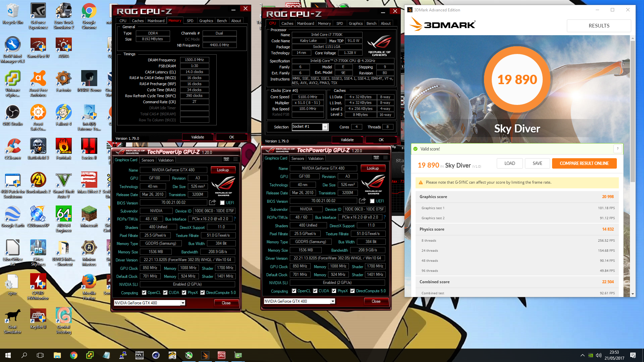This screenshot has height=362, width=644.
Task: Open the Factorio desktop shortcut
Action: (x=64, y=81)
